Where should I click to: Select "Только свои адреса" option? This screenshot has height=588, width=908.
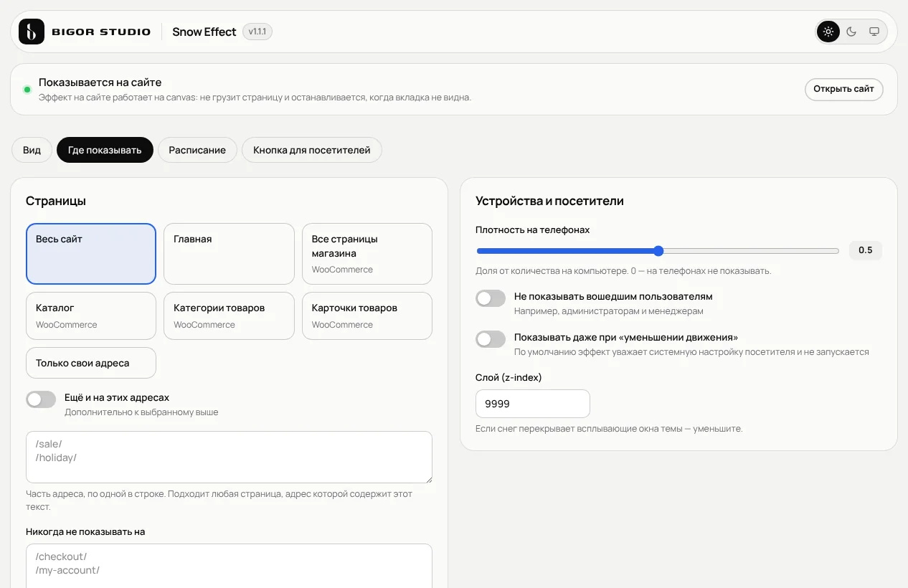click(x=91, y=363)
